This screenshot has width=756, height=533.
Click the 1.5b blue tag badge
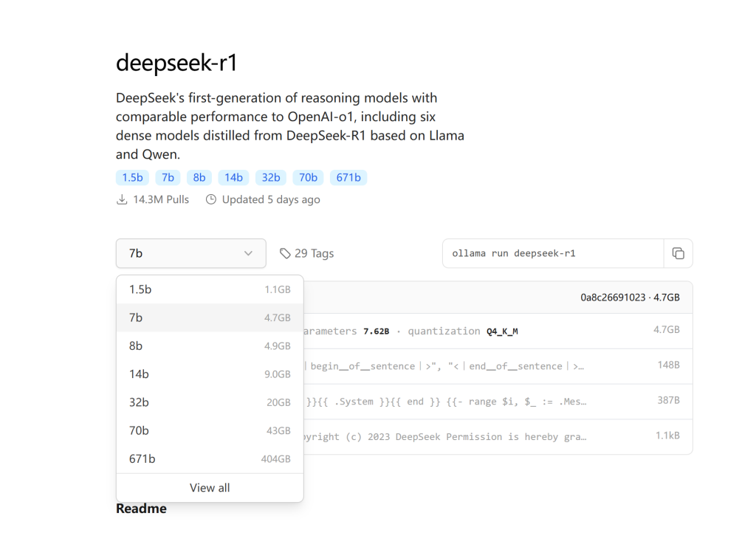(x=132, y=177)
